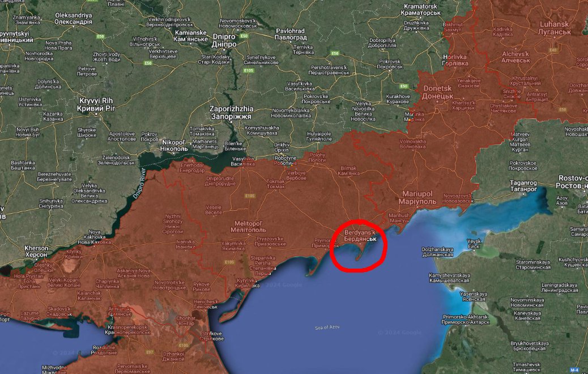This screenshot has height=374, width=588.
Task: Click the Enerhodar town label
Action: 193,168
